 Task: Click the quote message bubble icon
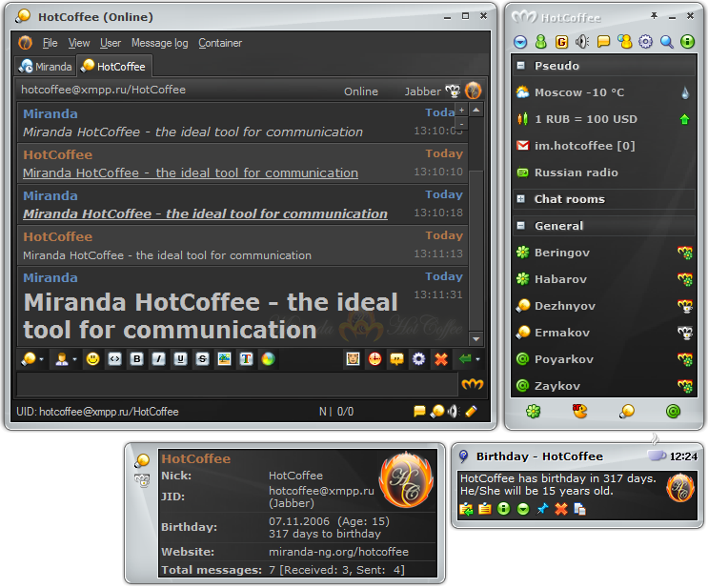coord(397,359)
